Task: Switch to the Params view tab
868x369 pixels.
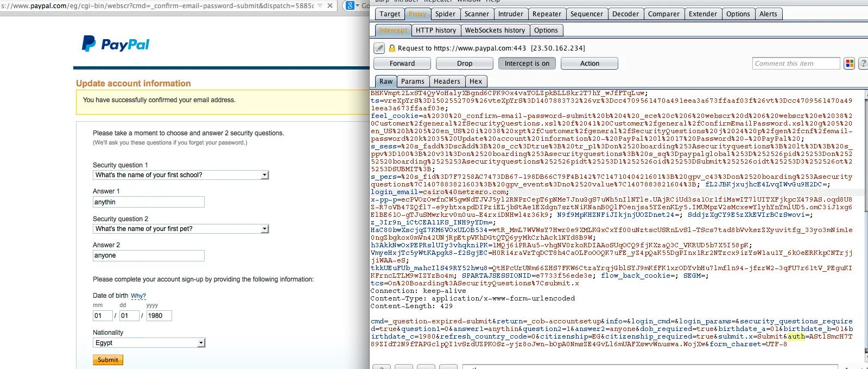Action: tap(413, 82)
